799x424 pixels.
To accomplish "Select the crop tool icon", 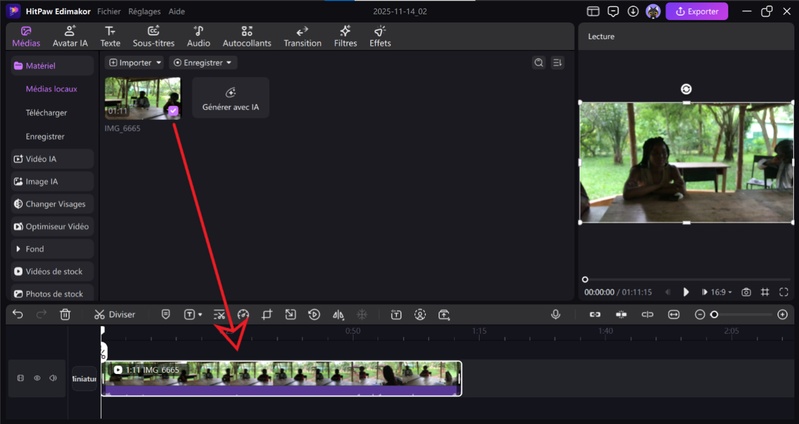I will click(x=267, y=314).
